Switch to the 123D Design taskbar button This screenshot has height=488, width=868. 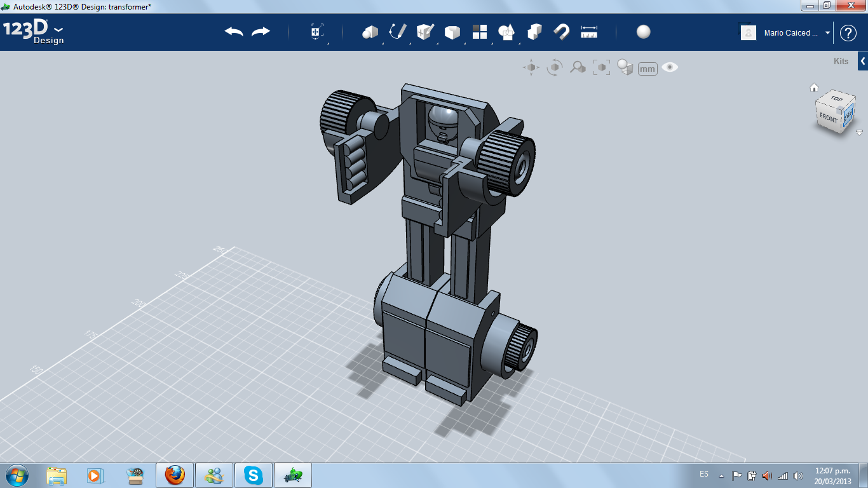pyautogui.click(x=293, y=475)
